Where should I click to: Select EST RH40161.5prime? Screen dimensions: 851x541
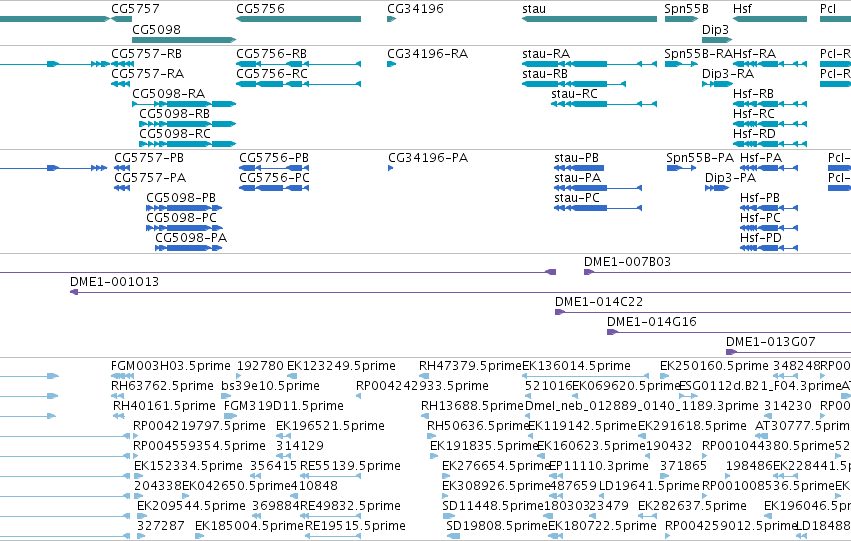tap(164, 406)
